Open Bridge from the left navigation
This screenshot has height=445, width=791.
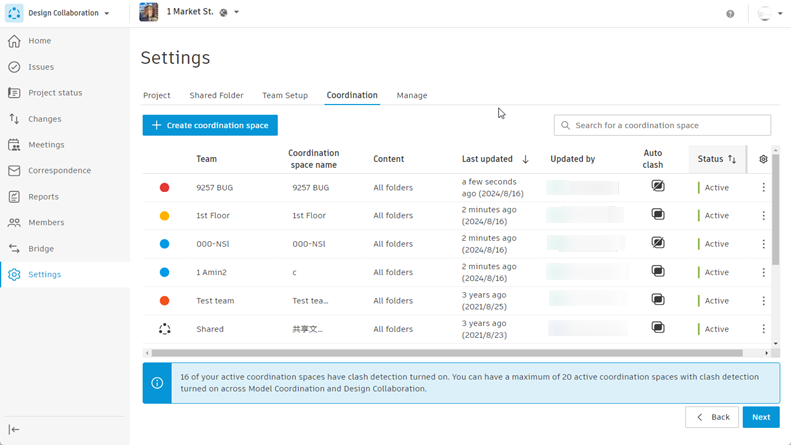tap(41, 249)
